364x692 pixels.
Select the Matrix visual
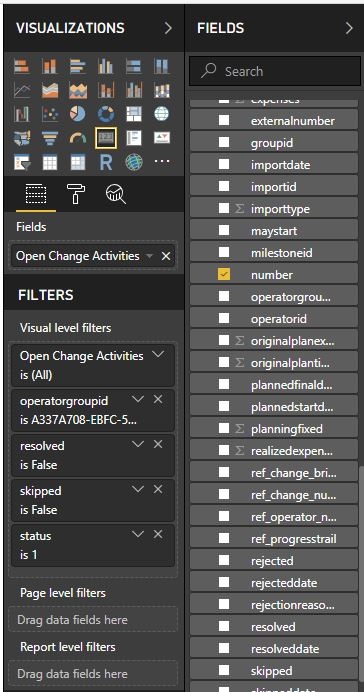(x=78, y=162)
